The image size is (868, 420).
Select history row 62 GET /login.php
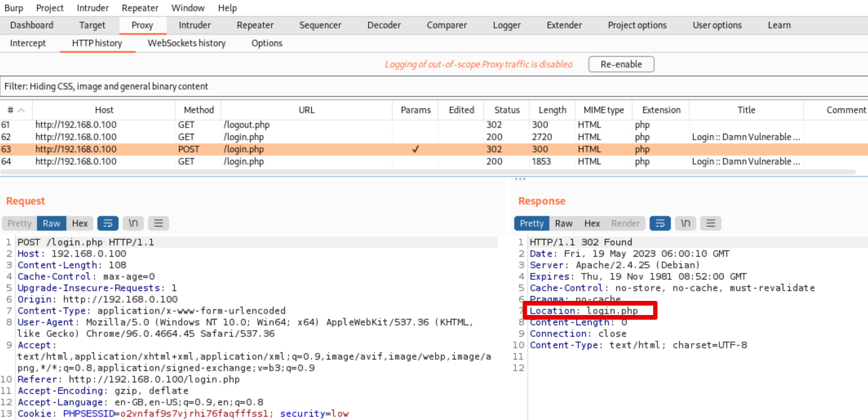434,137
